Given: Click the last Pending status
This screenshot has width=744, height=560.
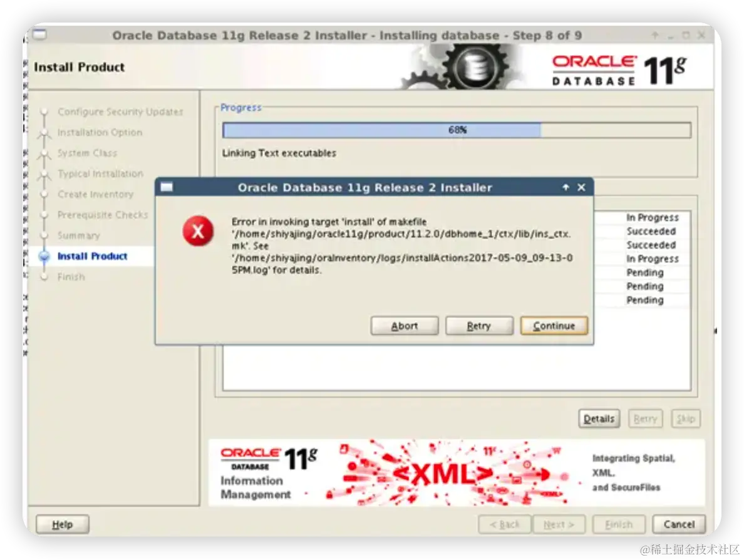Looking at the screenshot, I should click(x=645, y=300).
